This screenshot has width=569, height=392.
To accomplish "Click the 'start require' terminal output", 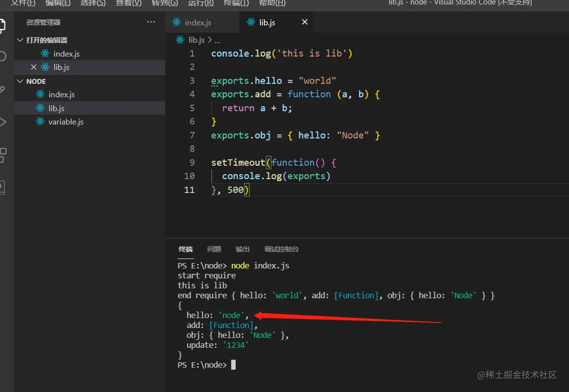I will [206, 276].
